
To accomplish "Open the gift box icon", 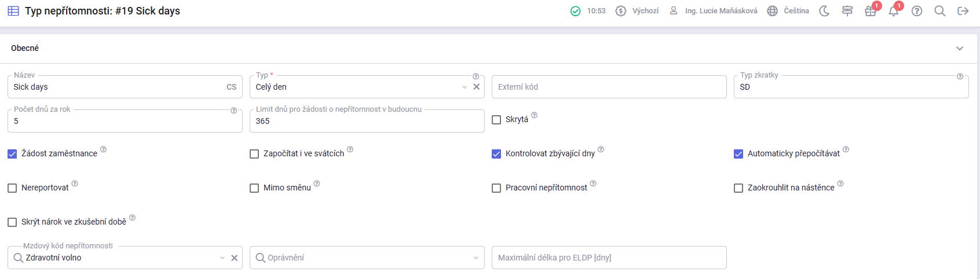I will click(871, 11).
